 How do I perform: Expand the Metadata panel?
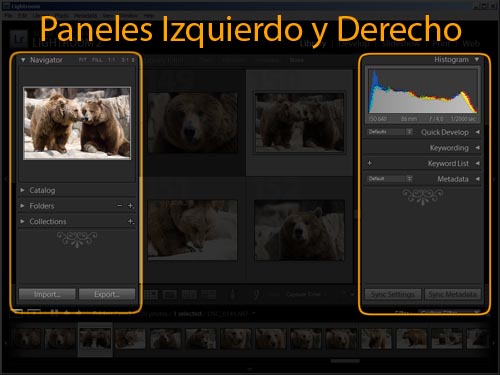pyautogui.click(x=477, y=179)
